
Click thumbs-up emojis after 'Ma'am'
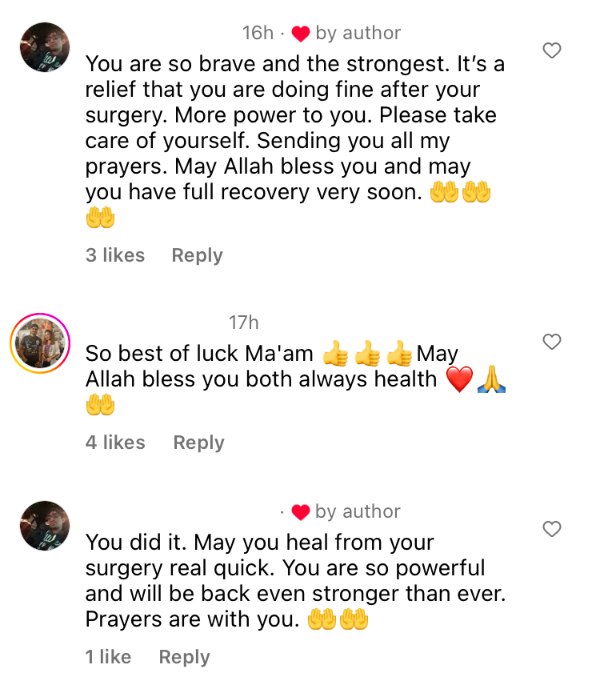(367, 354)
